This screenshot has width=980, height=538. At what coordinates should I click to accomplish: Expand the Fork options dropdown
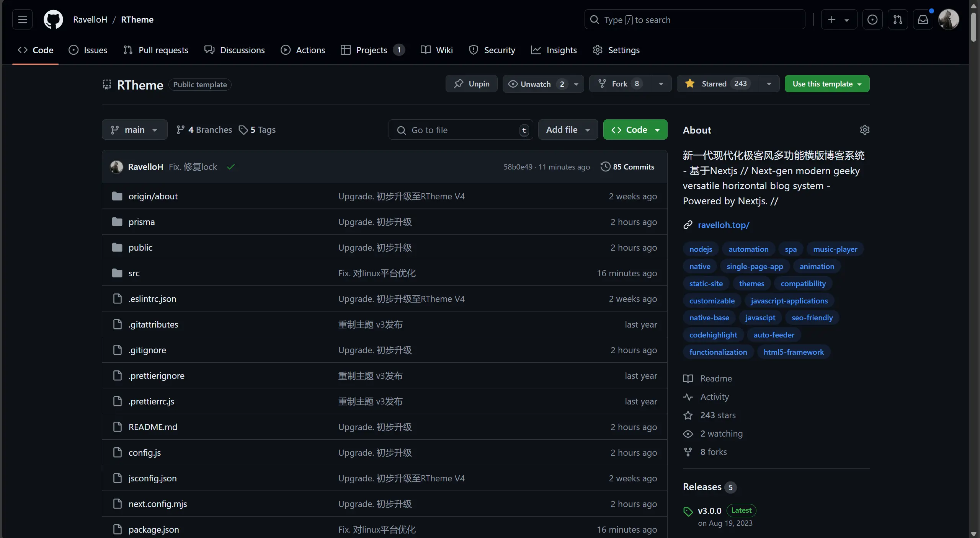click(661, 84)
